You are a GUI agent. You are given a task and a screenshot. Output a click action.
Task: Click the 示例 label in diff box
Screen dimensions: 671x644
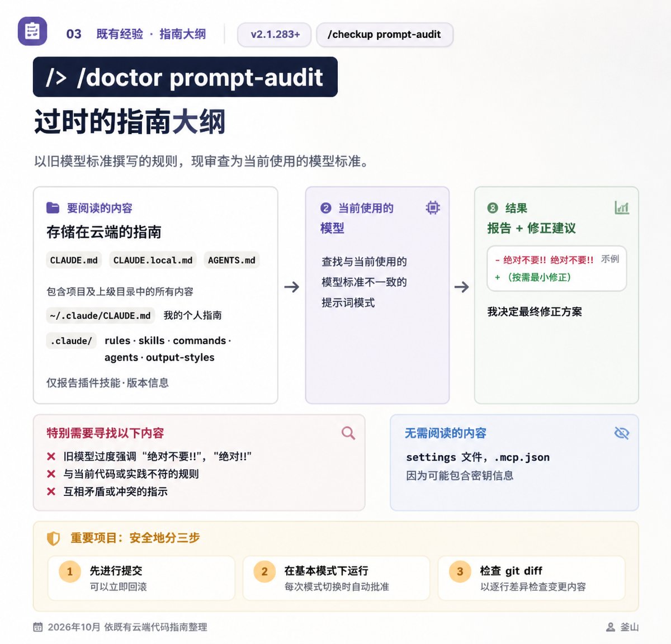(610, 259)
